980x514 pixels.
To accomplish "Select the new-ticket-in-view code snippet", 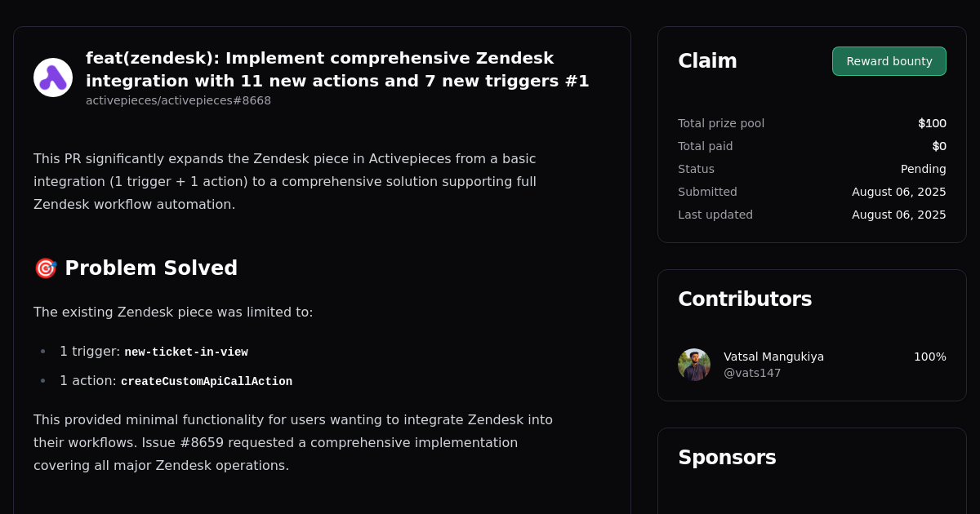I will [186, 352].
